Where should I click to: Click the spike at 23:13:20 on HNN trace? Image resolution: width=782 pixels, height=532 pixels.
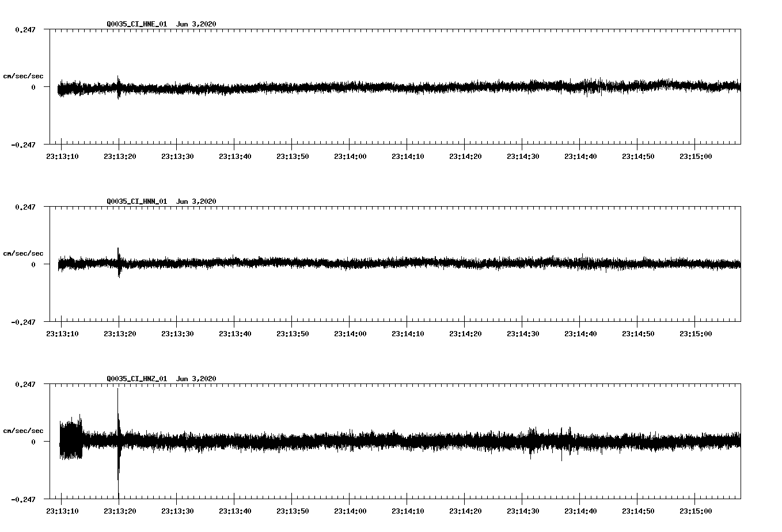point(119,263)
